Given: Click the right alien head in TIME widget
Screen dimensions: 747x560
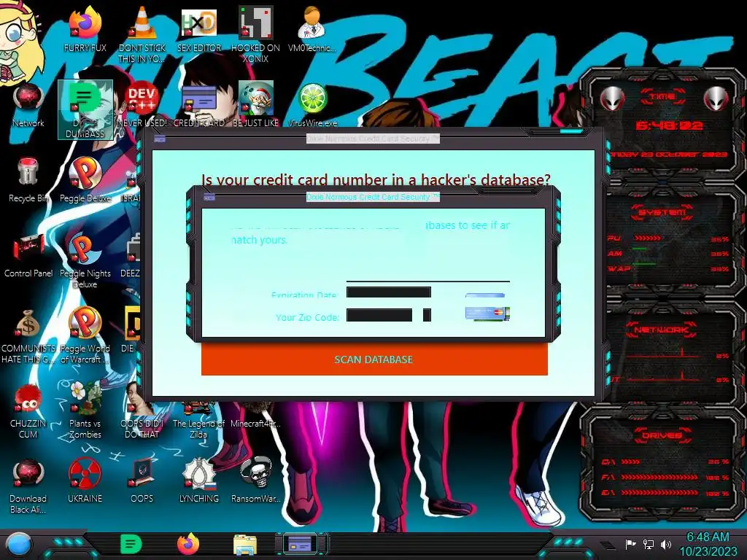Looking at the screenshot, I should pyautogui.click(x=716, y=99).
